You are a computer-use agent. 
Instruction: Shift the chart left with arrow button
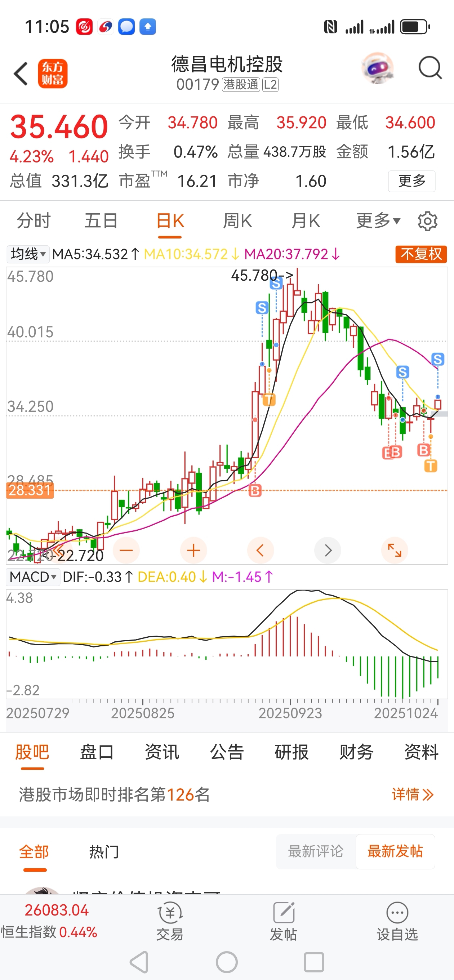coord(260,550)
